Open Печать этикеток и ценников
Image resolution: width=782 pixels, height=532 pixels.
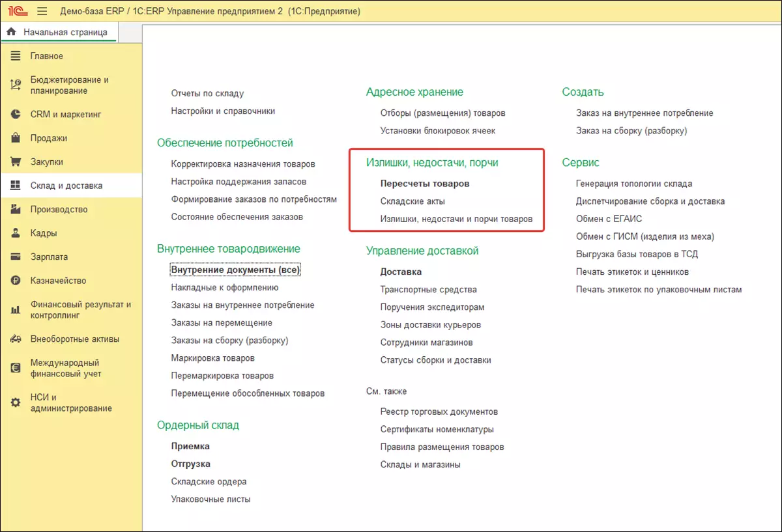click(632, 272)
